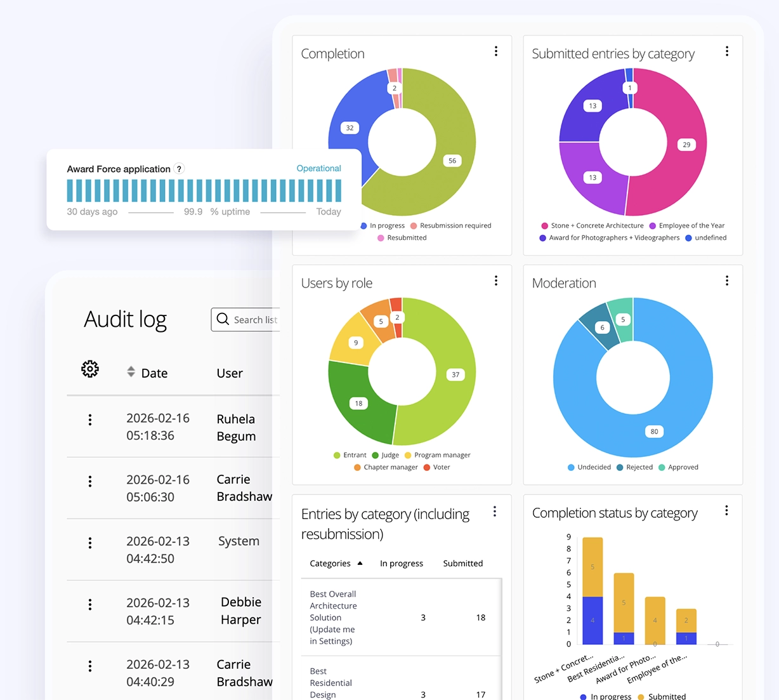Click the uptime help question mark icon
This screenshot has width=779, height=700.
coord(180,169)
